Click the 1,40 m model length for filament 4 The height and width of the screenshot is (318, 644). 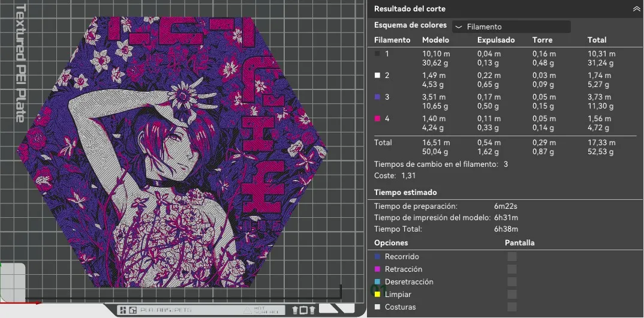pos(434,119)
